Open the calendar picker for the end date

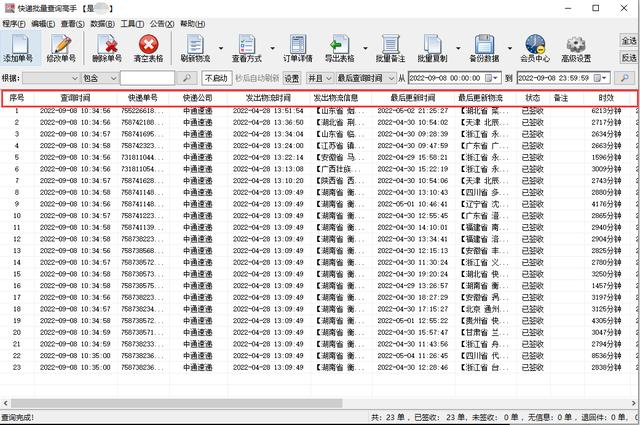[x=600, y=78]
